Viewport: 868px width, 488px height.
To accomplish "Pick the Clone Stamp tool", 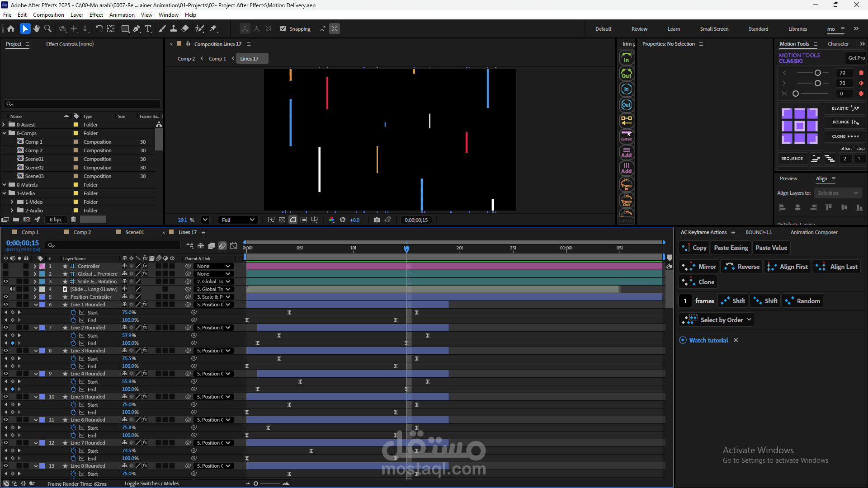I will point(174,28).
